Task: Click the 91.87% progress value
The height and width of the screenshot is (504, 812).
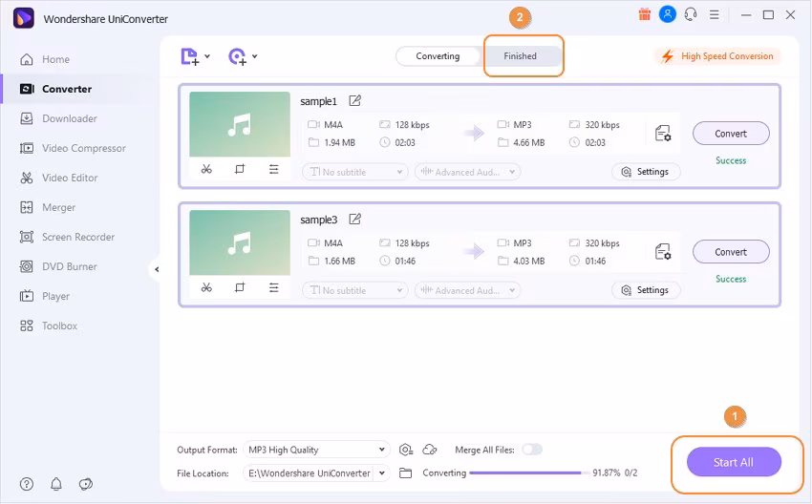Action: (607, 472)
